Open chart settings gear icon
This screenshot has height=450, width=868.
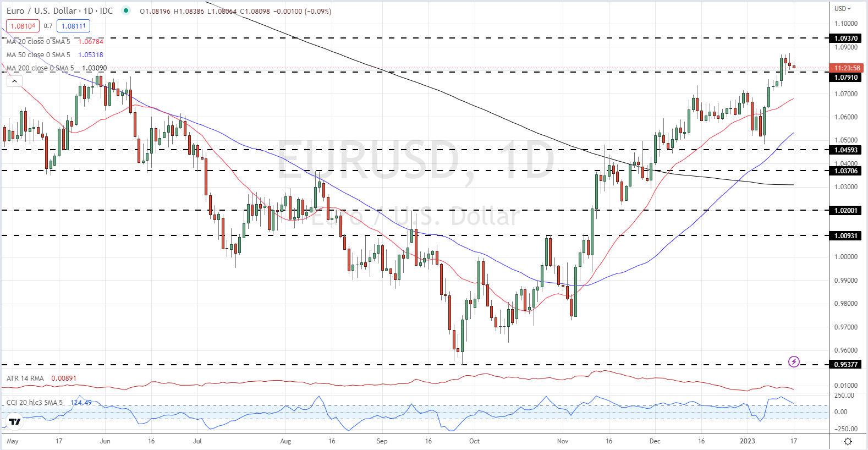click(848, 441)
